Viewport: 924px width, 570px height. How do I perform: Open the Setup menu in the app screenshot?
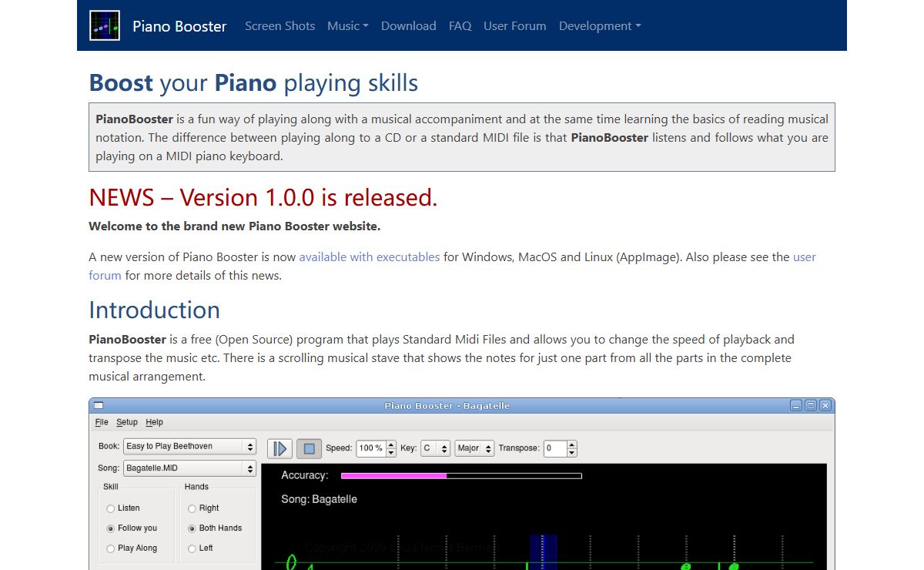click(x=127, y=422)
